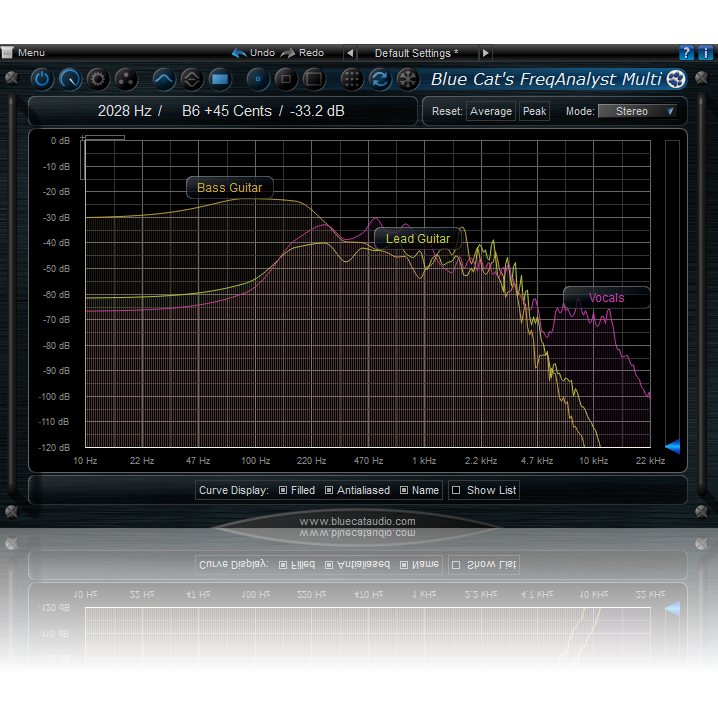Click the -120 dB axis label

click(54, 447)
